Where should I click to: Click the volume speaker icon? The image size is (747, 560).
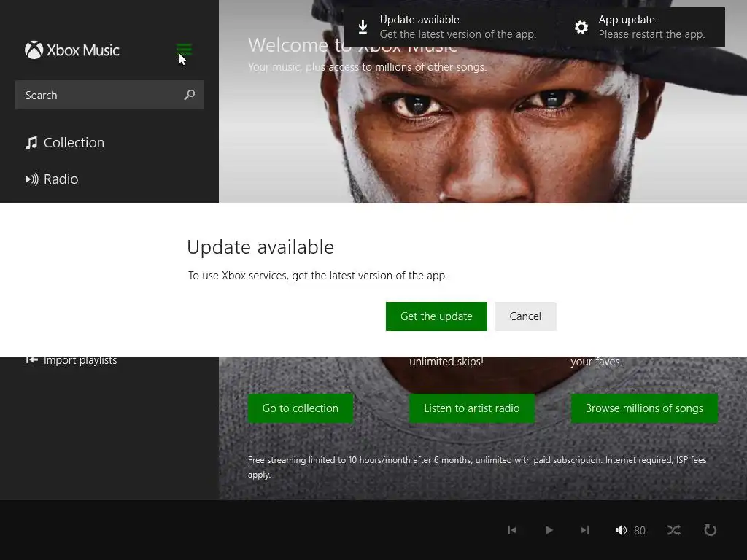point(621,530)
